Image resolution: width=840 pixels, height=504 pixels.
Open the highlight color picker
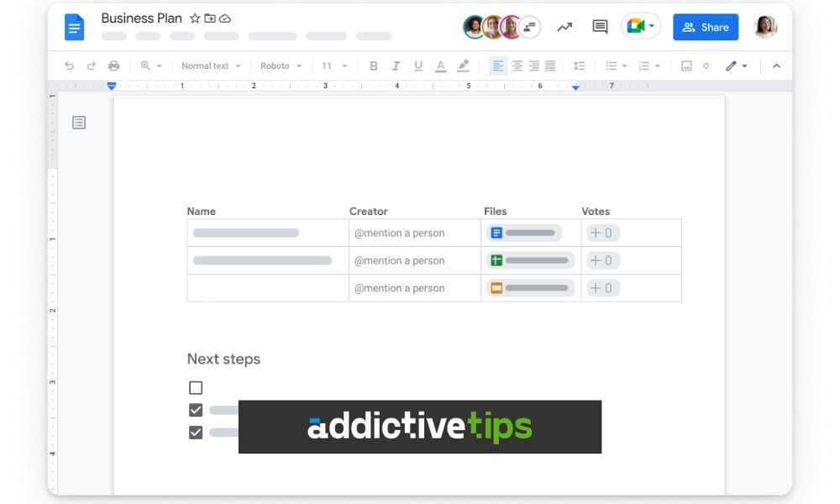[463, 66]
